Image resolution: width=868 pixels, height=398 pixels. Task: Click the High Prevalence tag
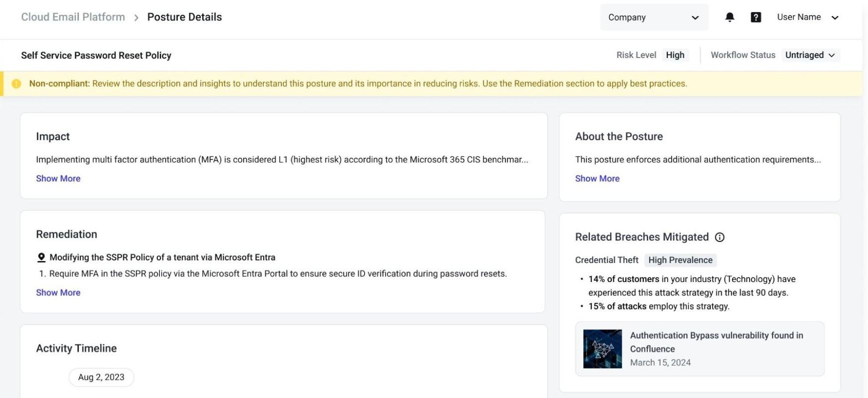click(x=680, y=260)
